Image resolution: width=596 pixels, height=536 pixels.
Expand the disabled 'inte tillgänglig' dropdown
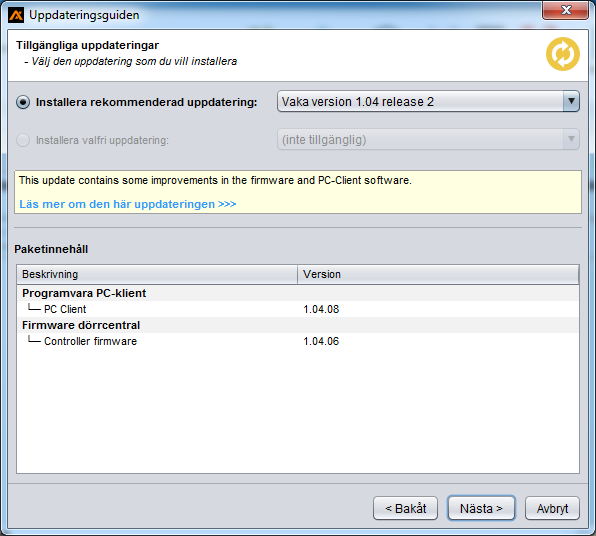tap(571, 139)
